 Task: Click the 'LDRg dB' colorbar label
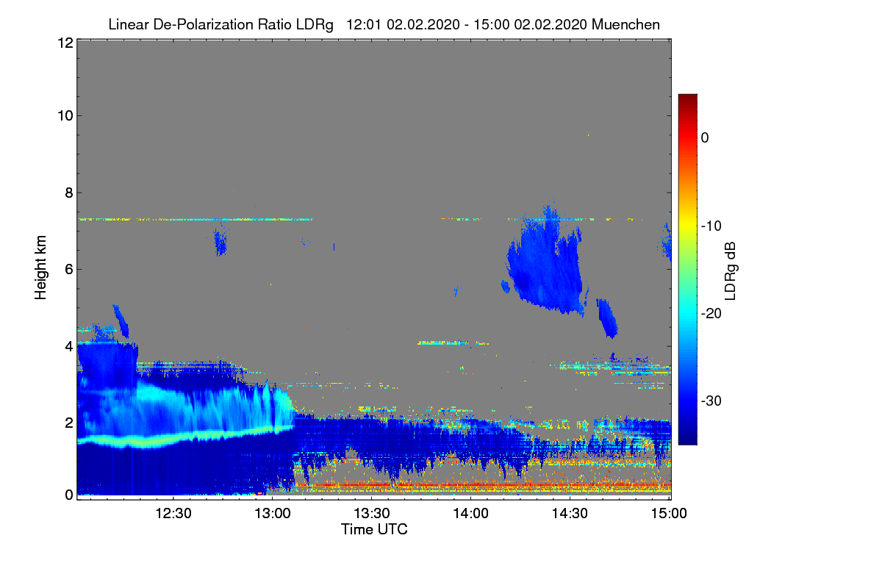[x=730, y=270]
